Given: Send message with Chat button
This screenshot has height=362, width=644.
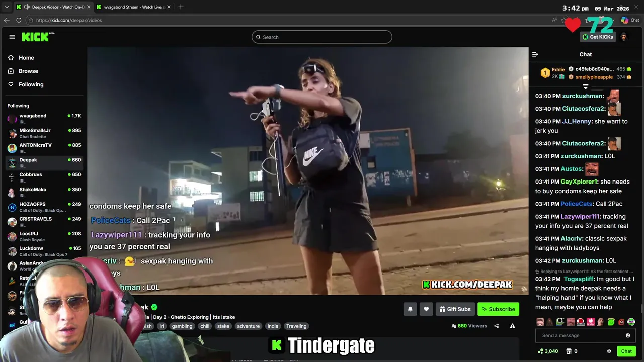Looking at the screenshot, I should pyautogui.click(x=626, y=351).
